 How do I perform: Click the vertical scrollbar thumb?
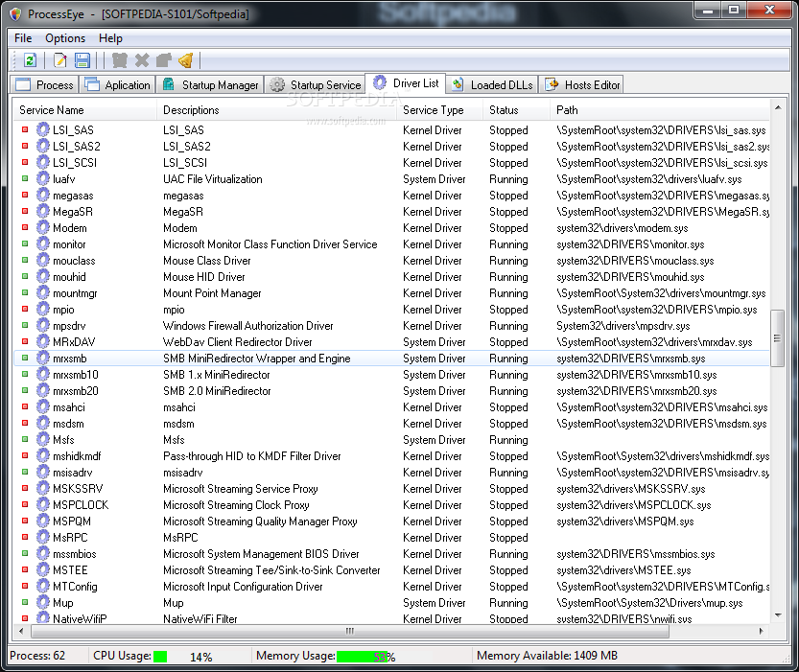(778, 338)
